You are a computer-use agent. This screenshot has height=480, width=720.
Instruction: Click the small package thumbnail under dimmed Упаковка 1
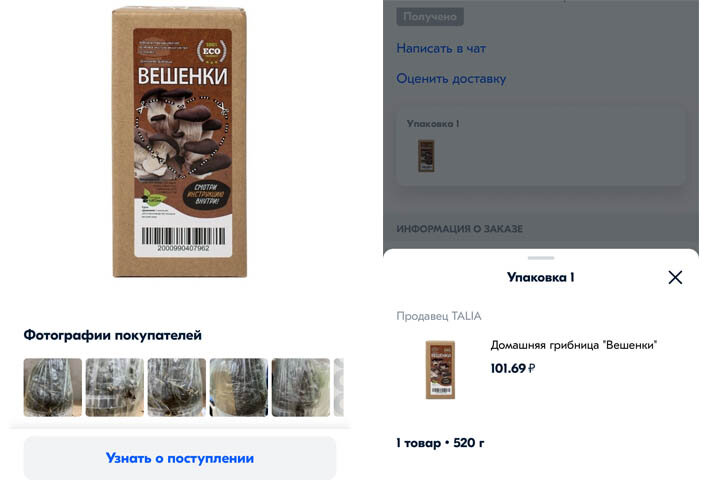point(426,156)
